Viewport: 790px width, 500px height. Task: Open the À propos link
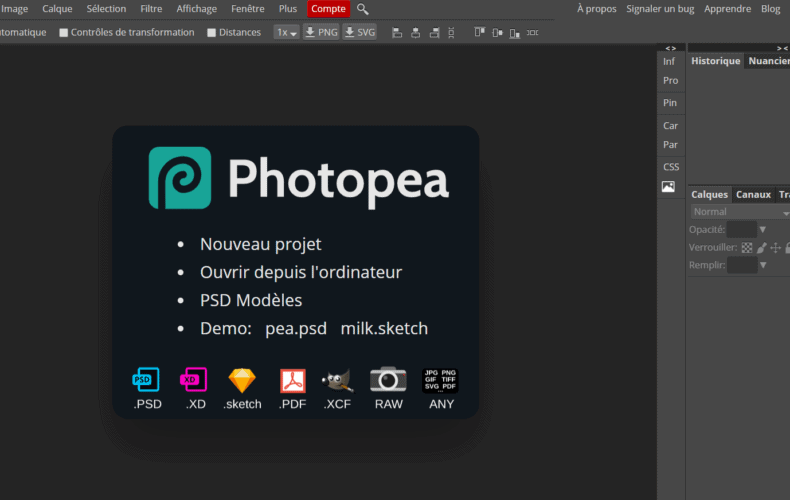tap(597, 9)
